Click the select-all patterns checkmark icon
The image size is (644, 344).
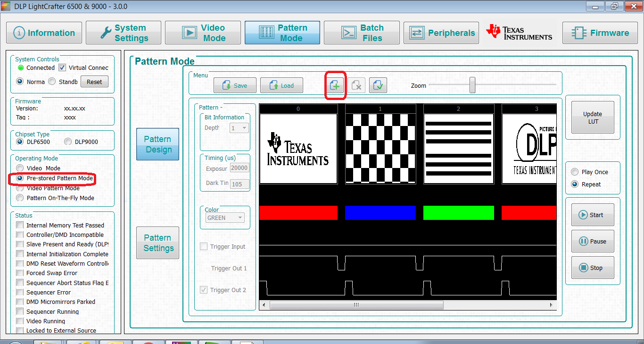click(x=378, y=85)
